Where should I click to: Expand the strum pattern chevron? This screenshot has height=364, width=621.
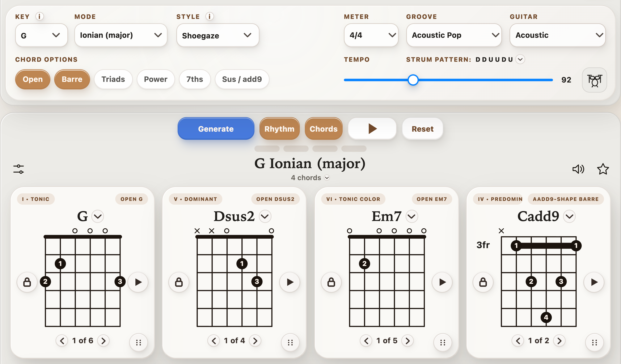click(x=520, y=59)
